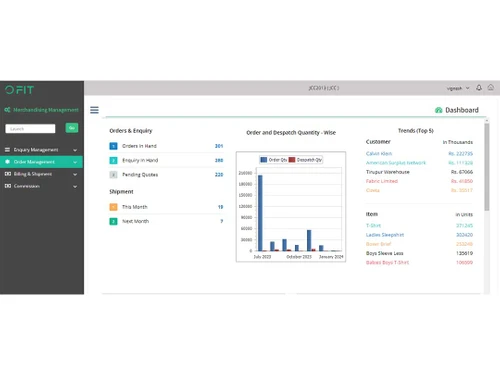Click Boys Sleeve Less item row
Screen dimensions: 500x375
(419, 253)
